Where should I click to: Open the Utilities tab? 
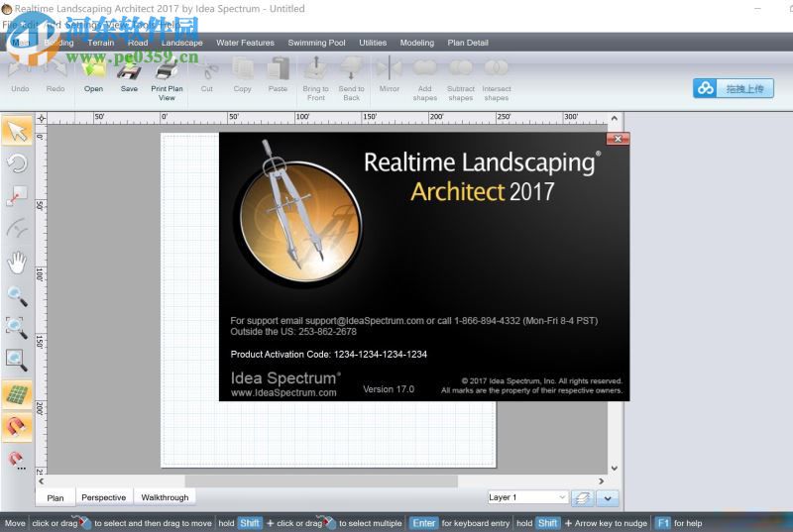[x=373, y=43]
